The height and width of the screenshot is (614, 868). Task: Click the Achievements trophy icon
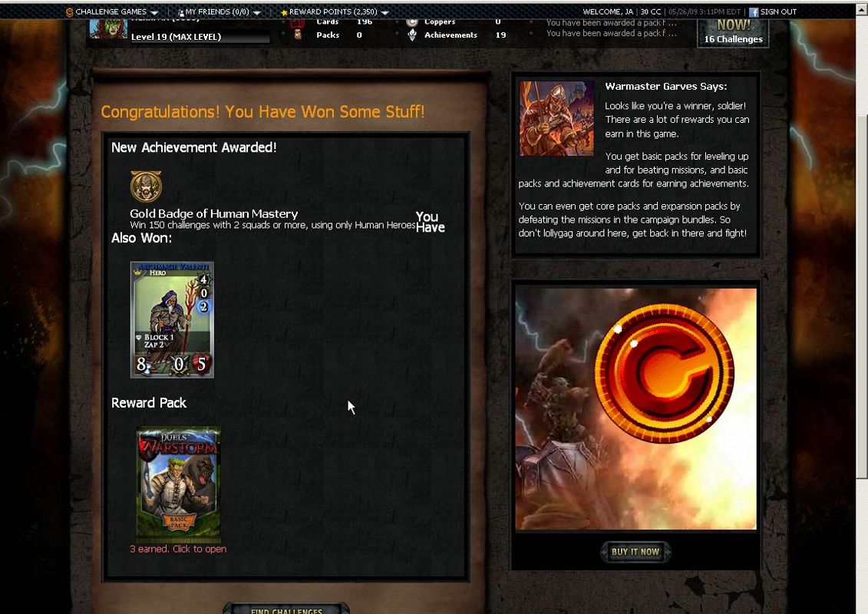[x=412, y=35]
